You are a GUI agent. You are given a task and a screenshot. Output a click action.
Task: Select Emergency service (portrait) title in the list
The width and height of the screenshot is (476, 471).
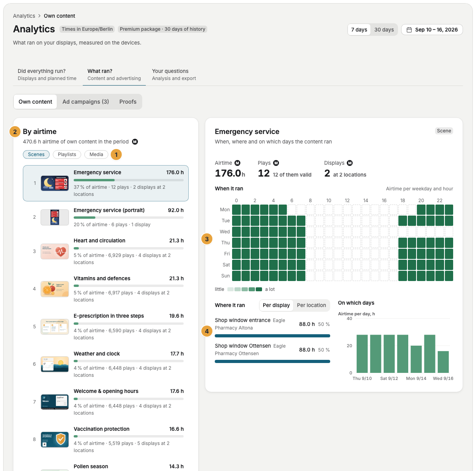[x=109, y=210]
